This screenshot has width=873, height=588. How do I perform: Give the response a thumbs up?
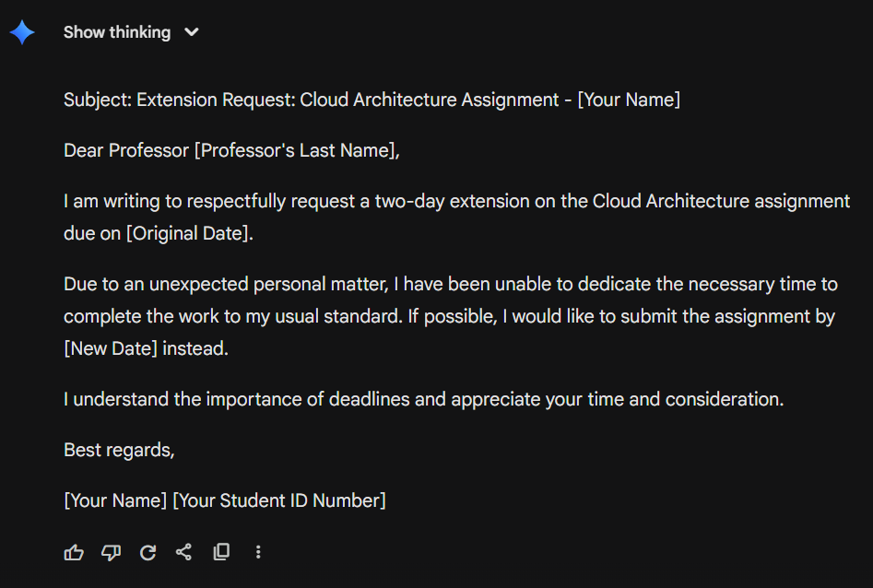(x=74, y=552)
